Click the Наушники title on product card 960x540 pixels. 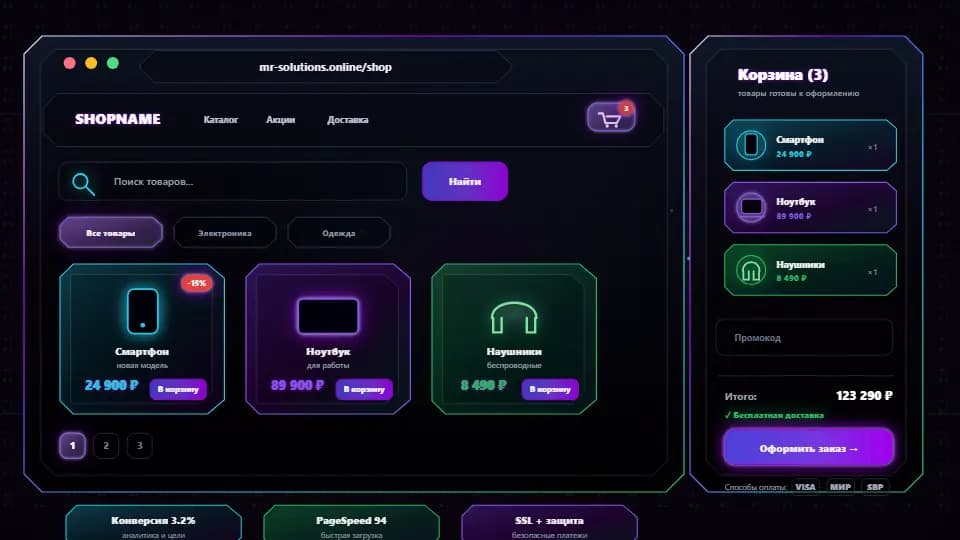click(514, 351)
